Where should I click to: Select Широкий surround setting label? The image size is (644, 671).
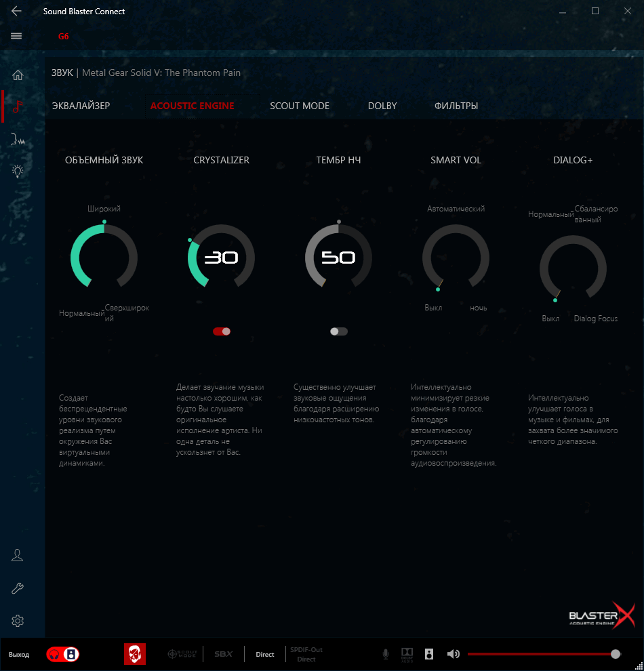pyautogui.click(x=104, y=209)
